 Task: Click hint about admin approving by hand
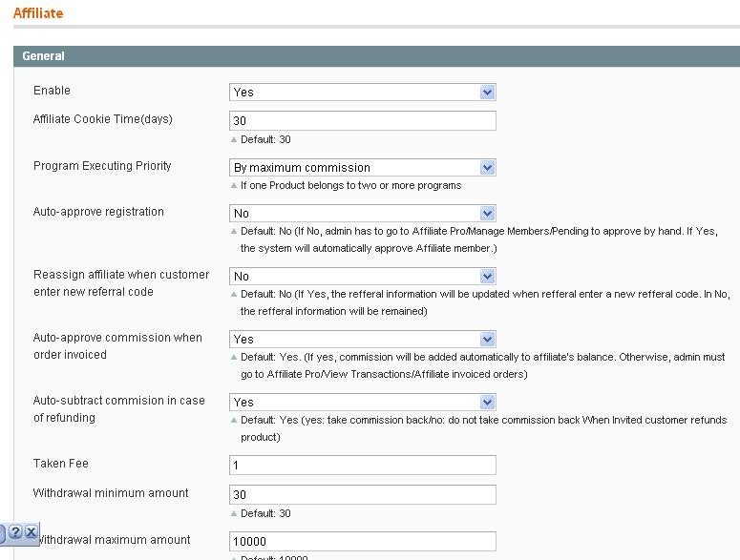[x=479, y=239]
